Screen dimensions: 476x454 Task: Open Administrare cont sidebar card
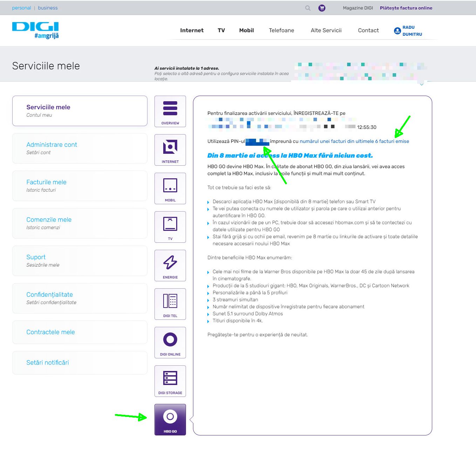coord(80,148)
